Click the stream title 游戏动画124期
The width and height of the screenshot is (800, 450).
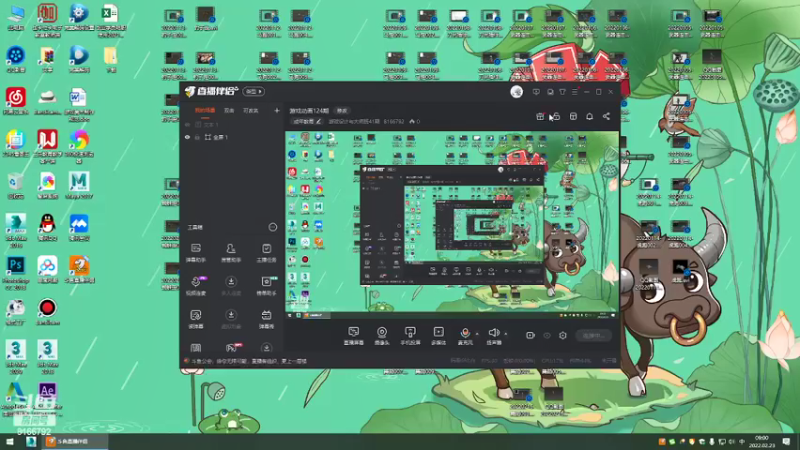309,111
